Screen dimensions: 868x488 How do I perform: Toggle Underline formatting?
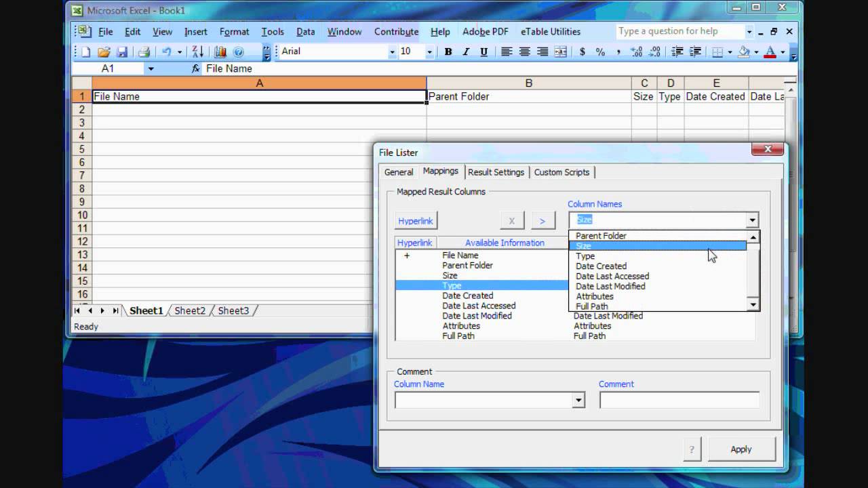point(484,52)
